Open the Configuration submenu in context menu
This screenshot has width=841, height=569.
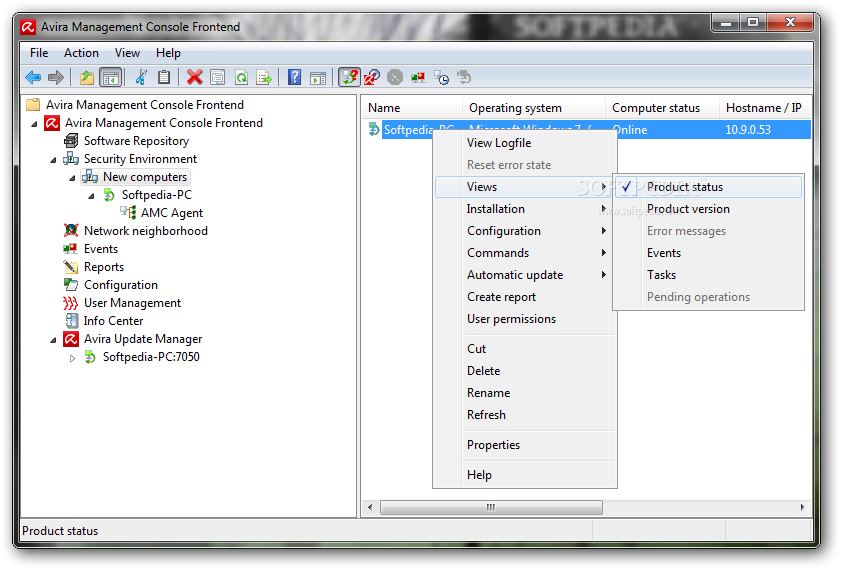pos(525,231)
